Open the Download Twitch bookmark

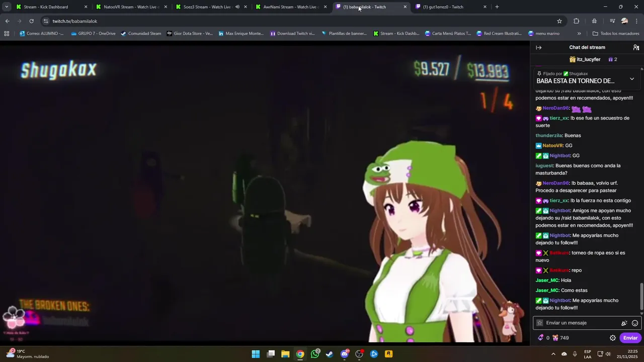(x=292, y=34)
